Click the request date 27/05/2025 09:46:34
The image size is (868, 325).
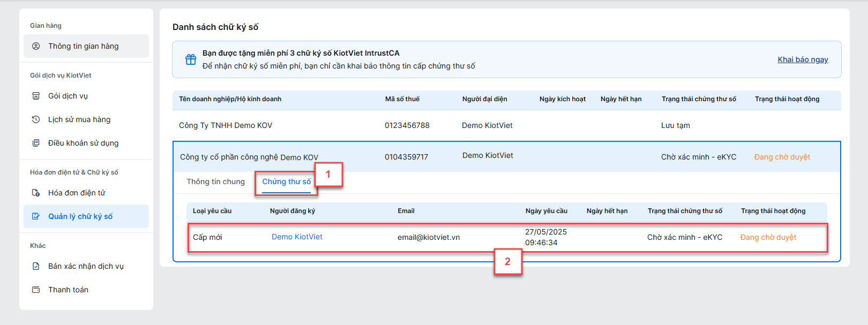[546, 237]
